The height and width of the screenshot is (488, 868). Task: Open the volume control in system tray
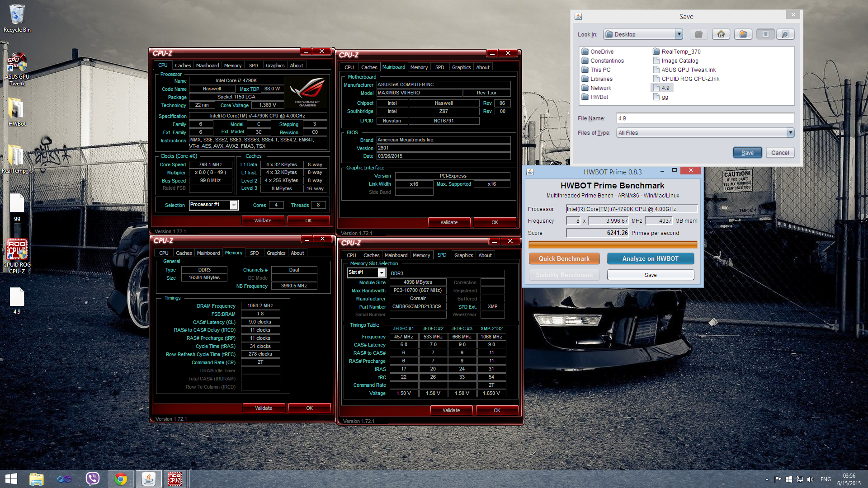coord(810,479)
